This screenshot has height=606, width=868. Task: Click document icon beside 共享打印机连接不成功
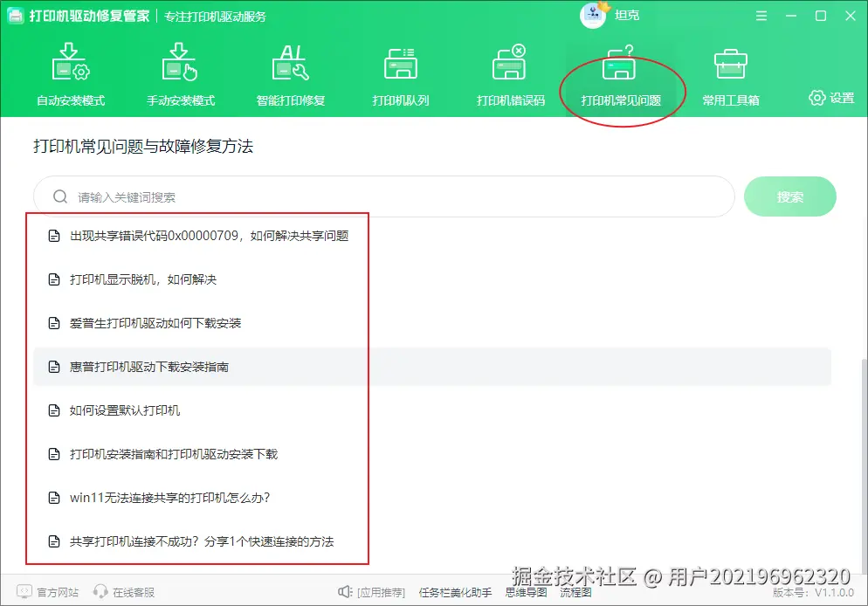[53, 542]
